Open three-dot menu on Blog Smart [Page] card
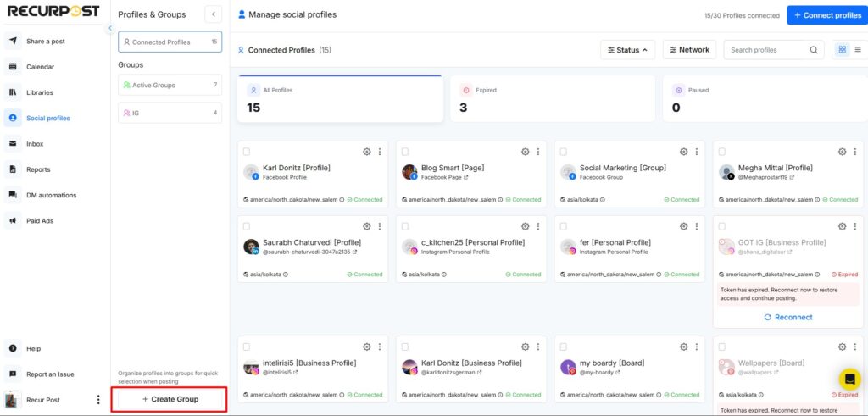Image resolution: width=868 pixels, height=416 pixels. click(538, 152)
